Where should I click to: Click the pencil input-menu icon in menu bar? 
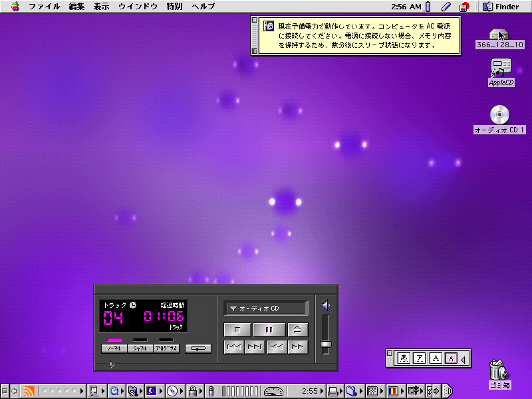446,7
